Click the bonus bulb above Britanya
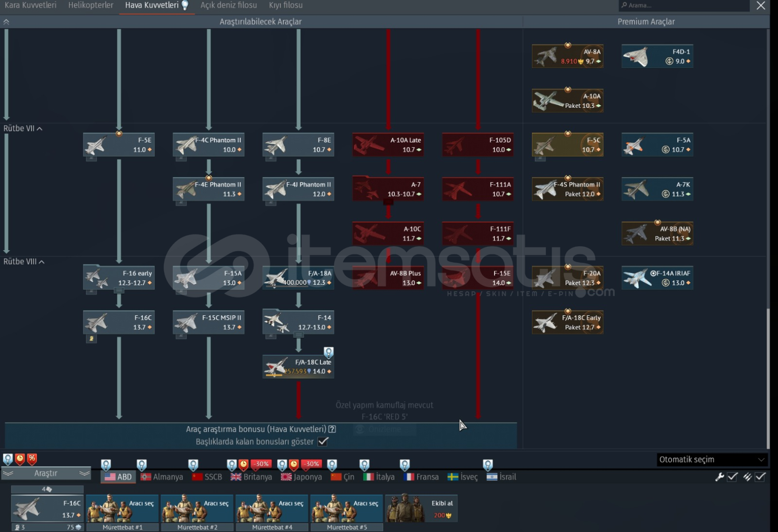 coord(232,465)
